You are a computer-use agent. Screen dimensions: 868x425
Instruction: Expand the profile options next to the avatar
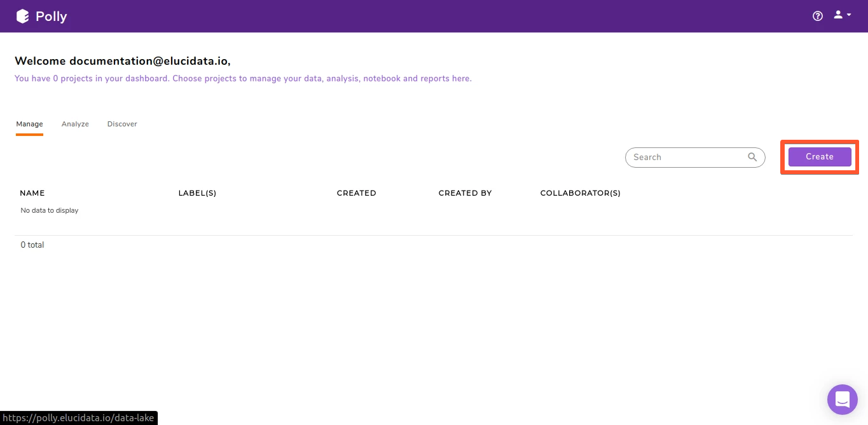point(848,15)
